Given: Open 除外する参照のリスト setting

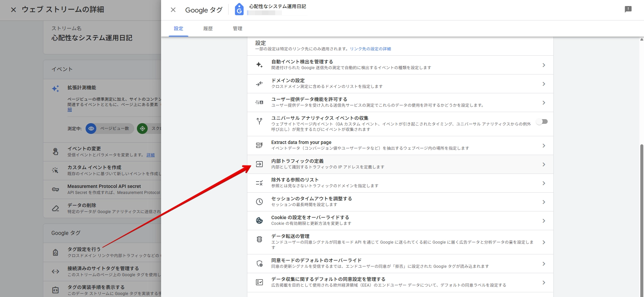Looking at the screenshot, I should 400,183.
